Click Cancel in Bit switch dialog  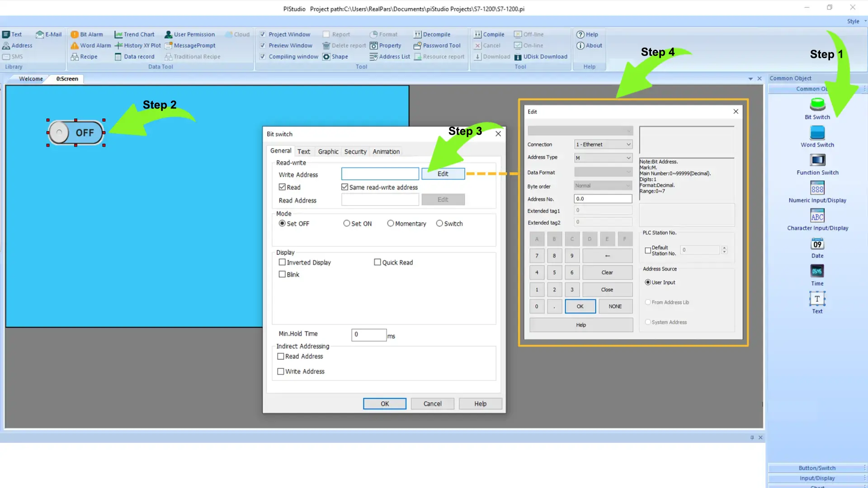(x=432, y=404)
